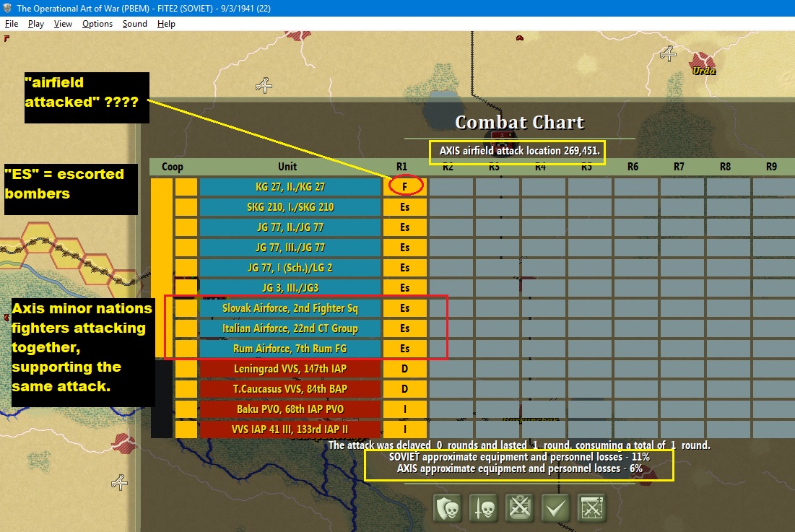Open the Sound menu
The width and height of the screenshot is (795, 532).
coord(135,24)
